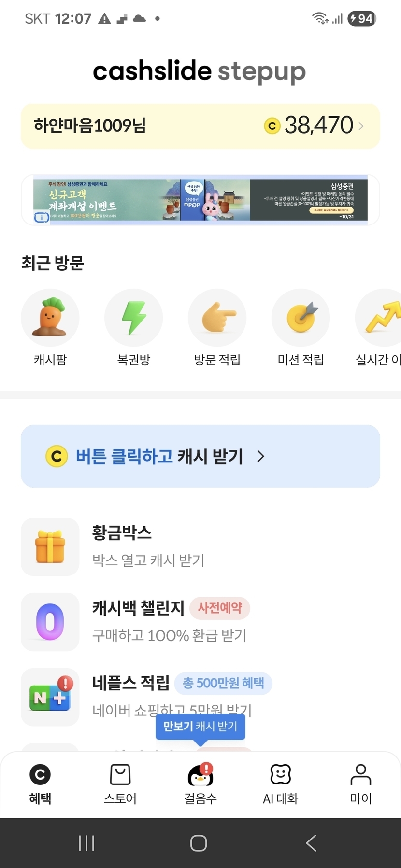Expand 버튼 클릭하고 캐시 받기 arrow
401x868 pixels.
pyautogui.click(x=261, y=456)
